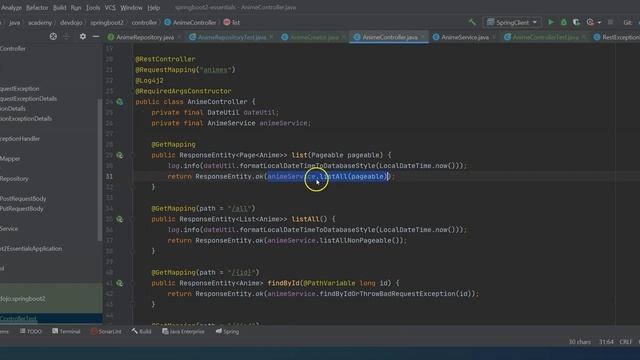The height and width of the screenshot is (360, 640).
Task: Click the list method breadcrumb
Action: coord(232,22)
